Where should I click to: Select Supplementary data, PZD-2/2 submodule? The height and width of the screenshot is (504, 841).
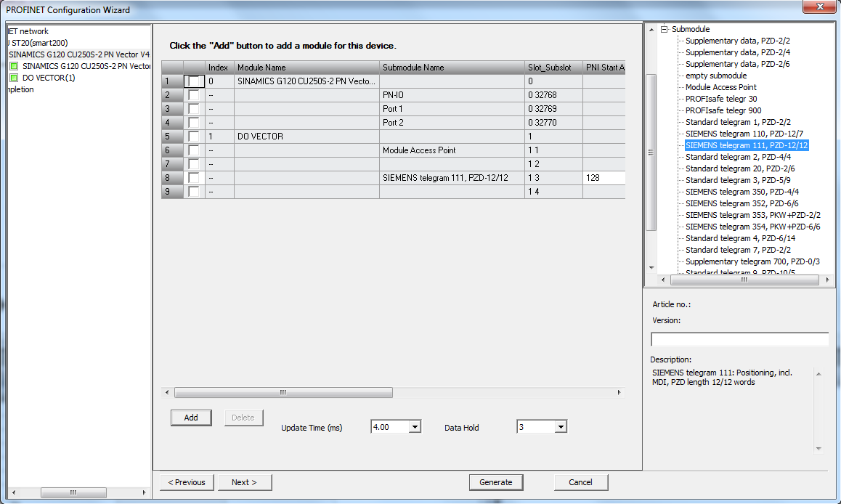[x=737, y=41]
